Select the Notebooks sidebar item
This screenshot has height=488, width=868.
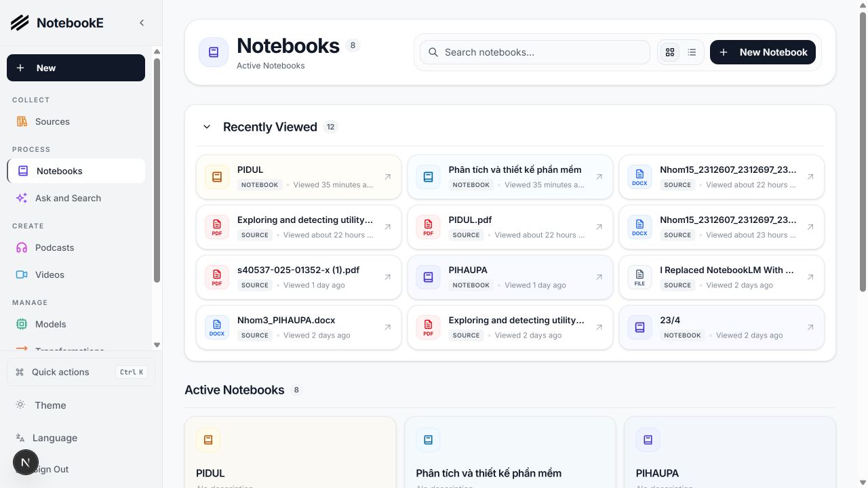[x=76, y=171]
